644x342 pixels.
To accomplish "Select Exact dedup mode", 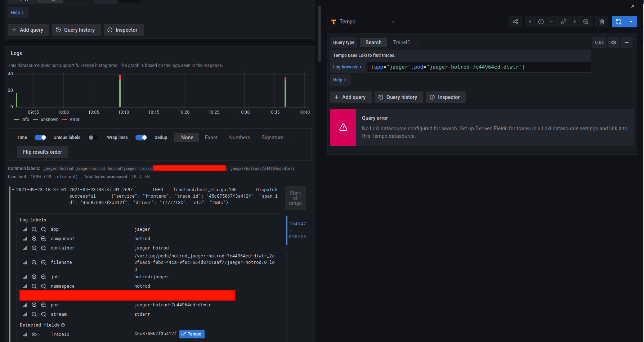I will [x=211, y=138].
